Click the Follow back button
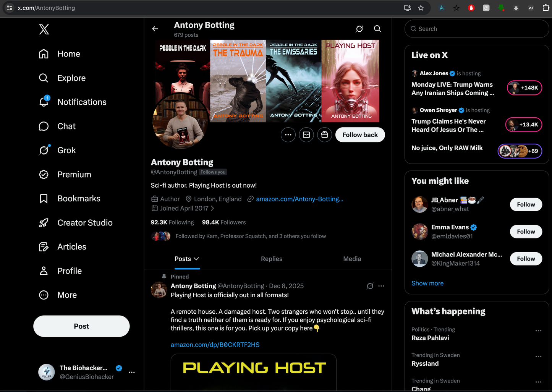Screen dimensions: 552x392 tap(360, 135)
